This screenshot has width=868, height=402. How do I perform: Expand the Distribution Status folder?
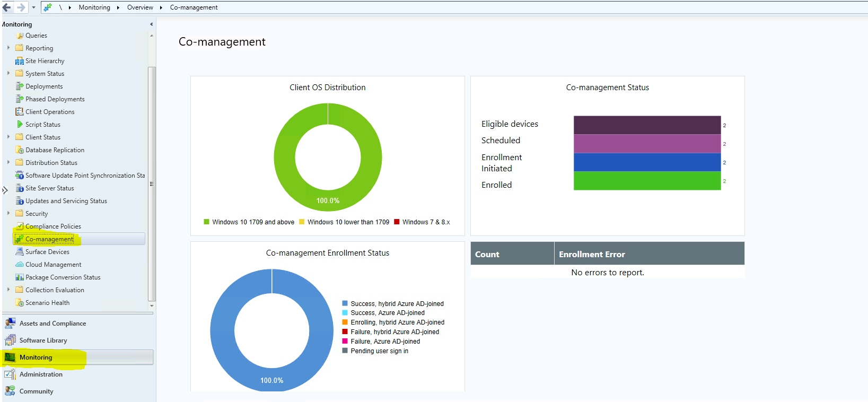coord(8,162)
